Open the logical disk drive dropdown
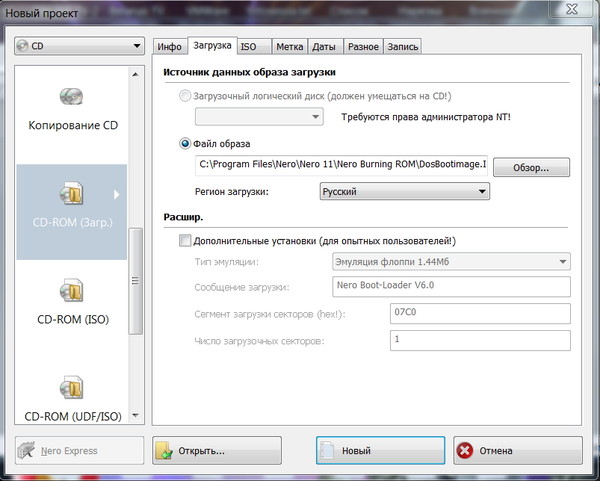The image size is (600, 481). click(x=259, y=116)
